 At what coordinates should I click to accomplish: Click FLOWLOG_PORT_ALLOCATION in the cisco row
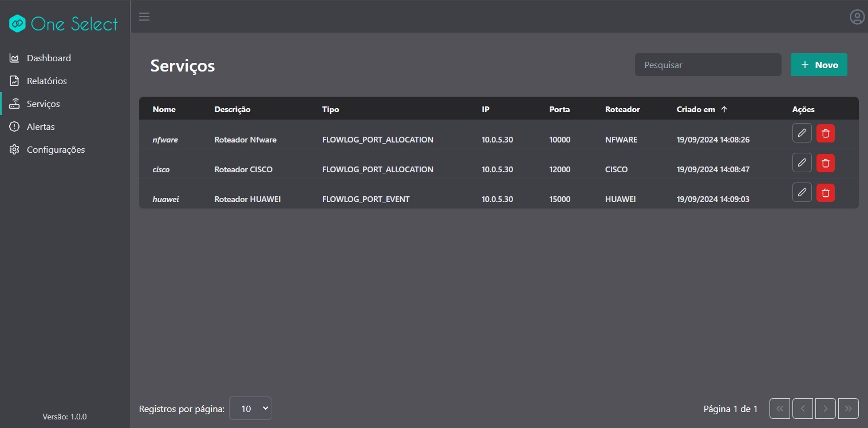pos(378,169)
